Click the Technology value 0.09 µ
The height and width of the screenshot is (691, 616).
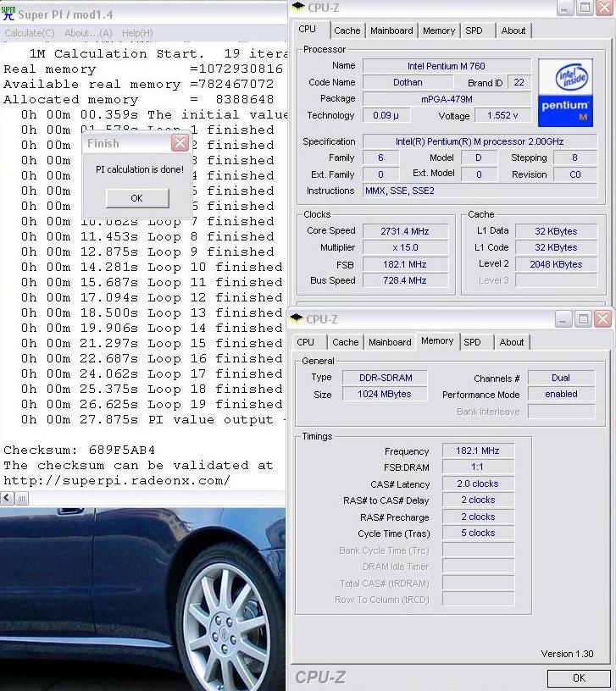coord(386,115)
